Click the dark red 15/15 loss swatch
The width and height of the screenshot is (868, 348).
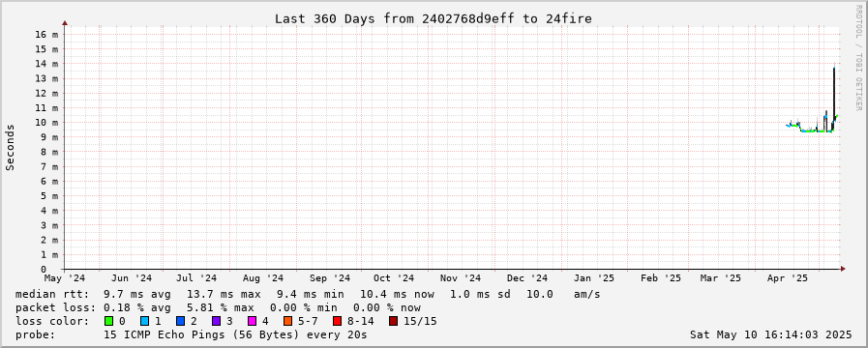coord(393,321)
